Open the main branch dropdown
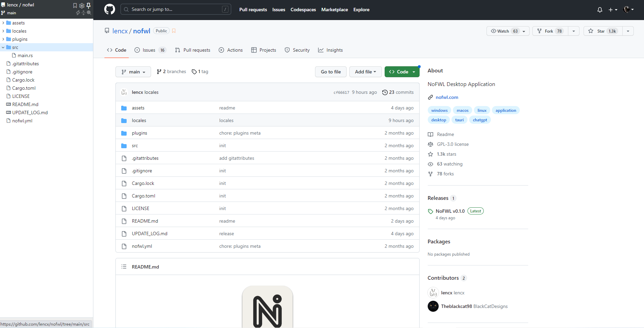Image resolution: width=644 pixels, height=328 pixels. [x=133, y=72]
